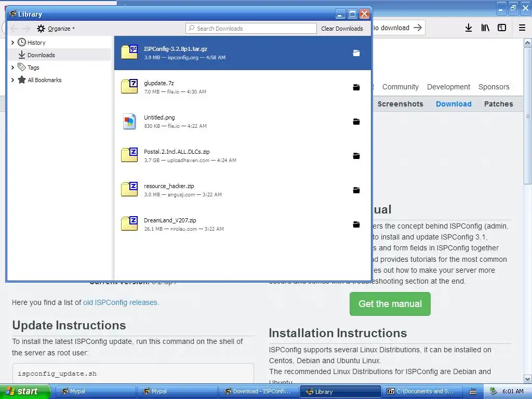Expand the History tree node
The height and width of the screenshot is (399, 532).
[12, 43]
